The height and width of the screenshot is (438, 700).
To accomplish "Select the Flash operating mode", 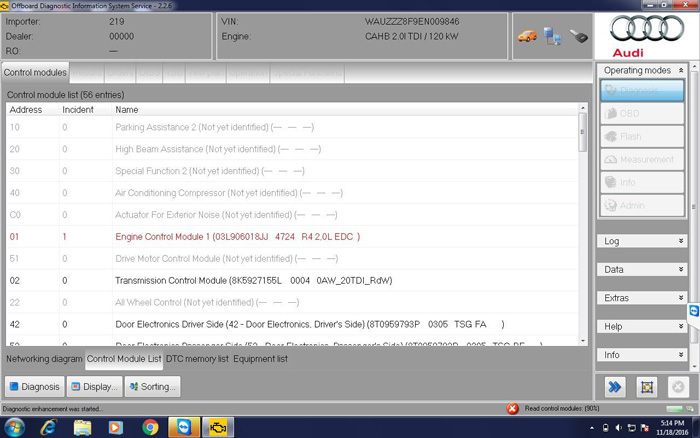I will tap(642, 137).
